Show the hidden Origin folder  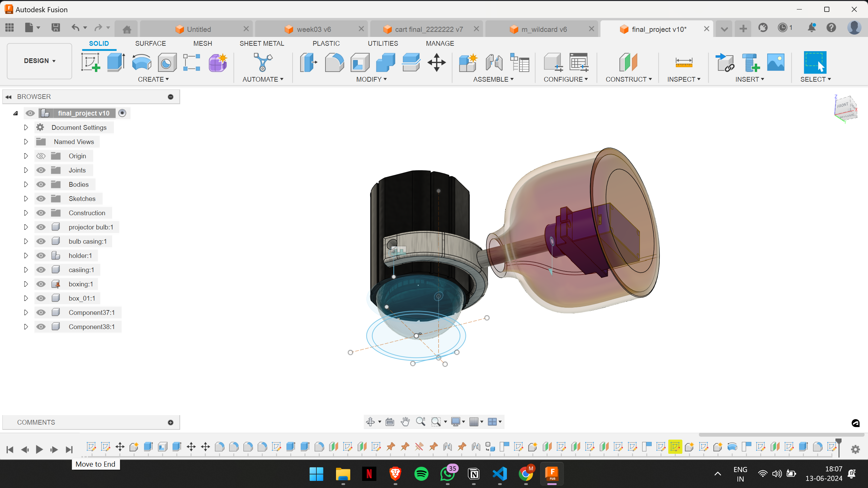pos(41,156)
